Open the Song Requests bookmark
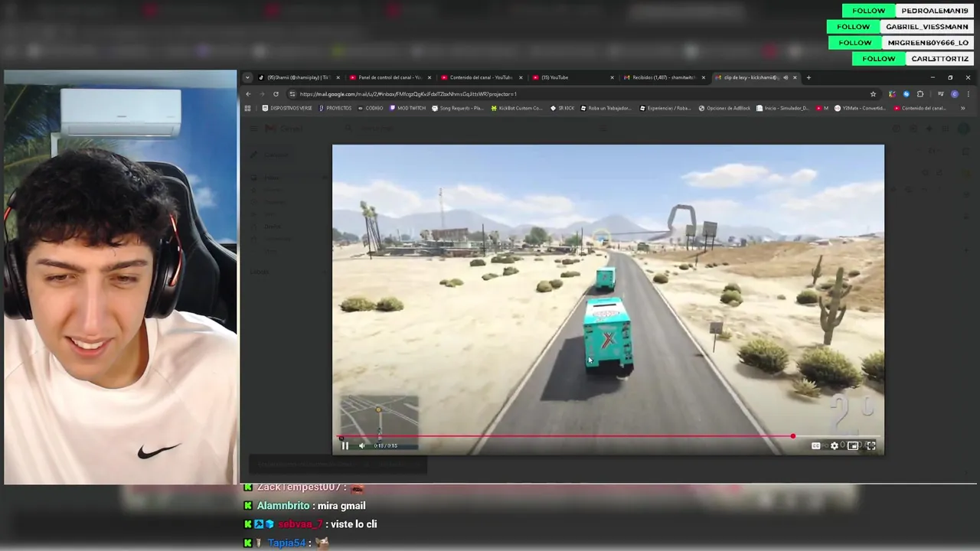Viewport: 980px width, 551px height. (458, 108)
